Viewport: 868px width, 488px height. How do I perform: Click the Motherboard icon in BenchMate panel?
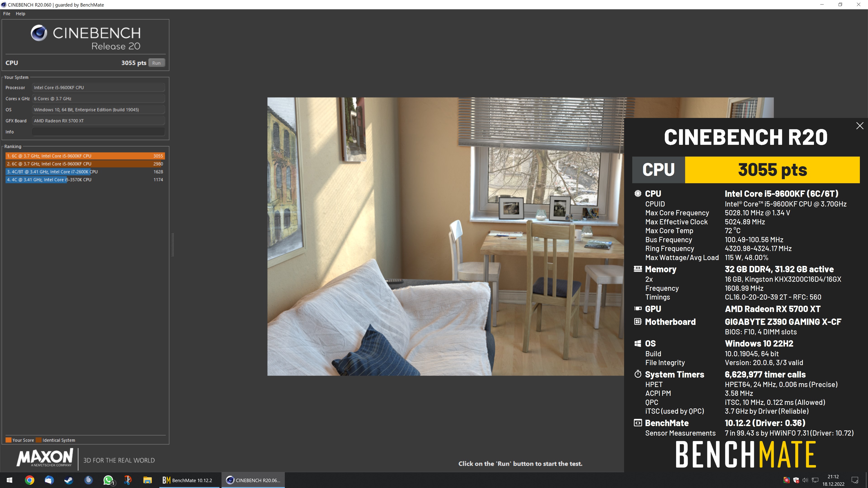pos(637,322)
